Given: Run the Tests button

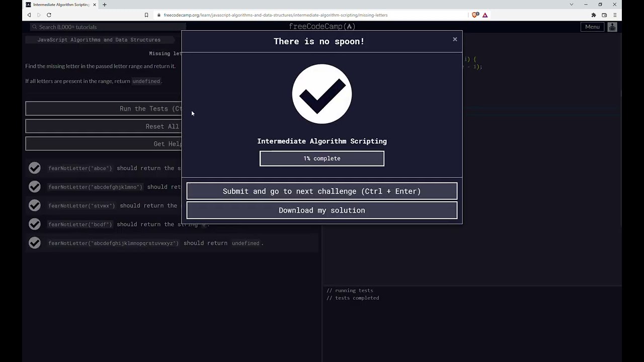Looking at the screenshot, I should click(x=104, y=109).
